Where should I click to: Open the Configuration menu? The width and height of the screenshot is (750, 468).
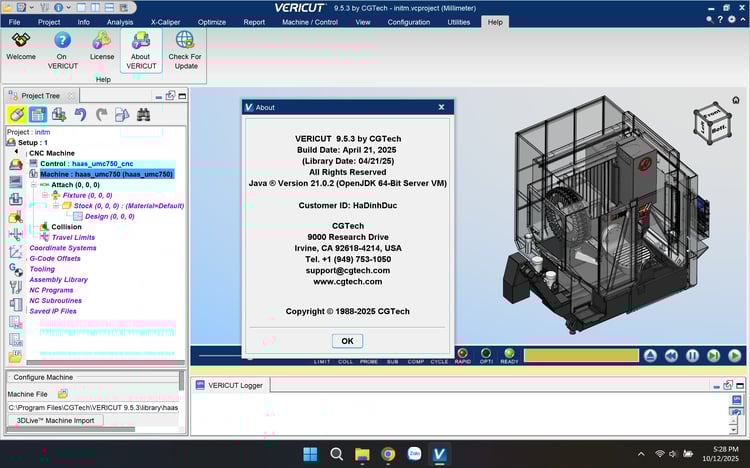408,22
